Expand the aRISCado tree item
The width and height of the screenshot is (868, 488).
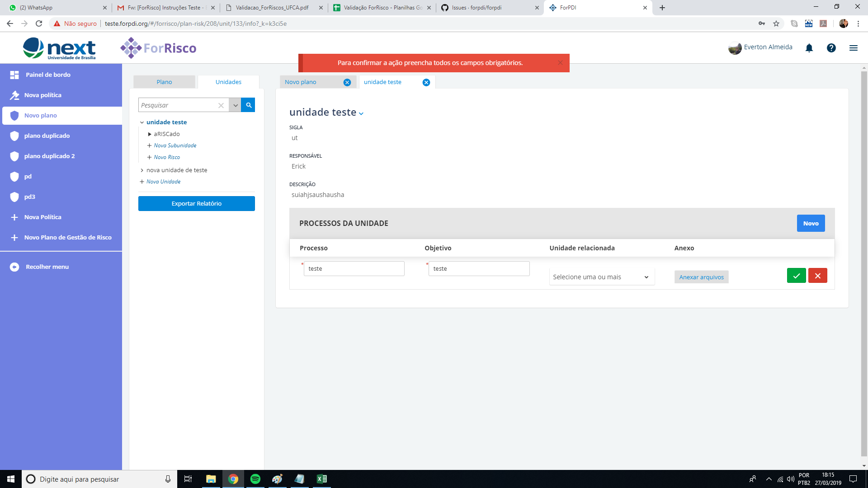pyautogui.click(x=150, y=134)
